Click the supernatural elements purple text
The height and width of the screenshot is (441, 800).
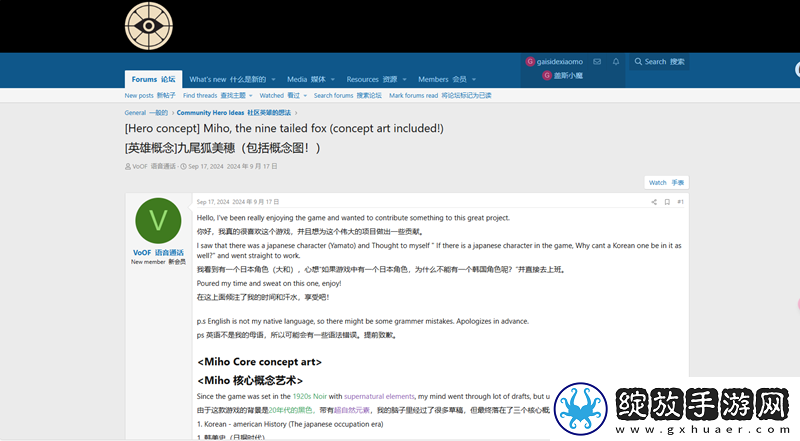point(379,396)
